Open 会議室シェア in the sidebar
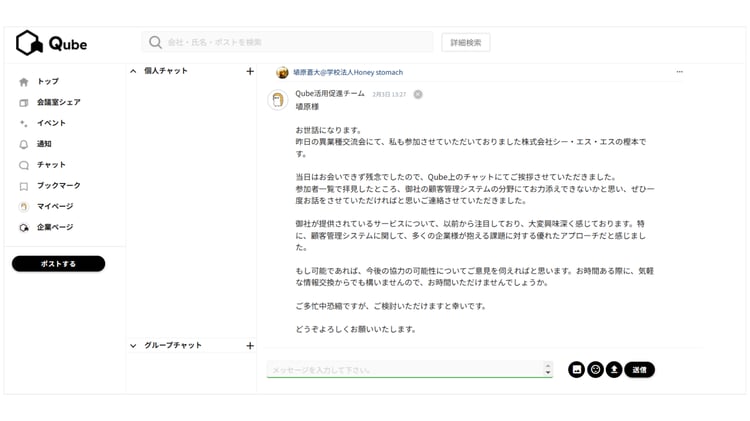The height and width of the screenshot is (421, 750). click(x=58, y=102)
